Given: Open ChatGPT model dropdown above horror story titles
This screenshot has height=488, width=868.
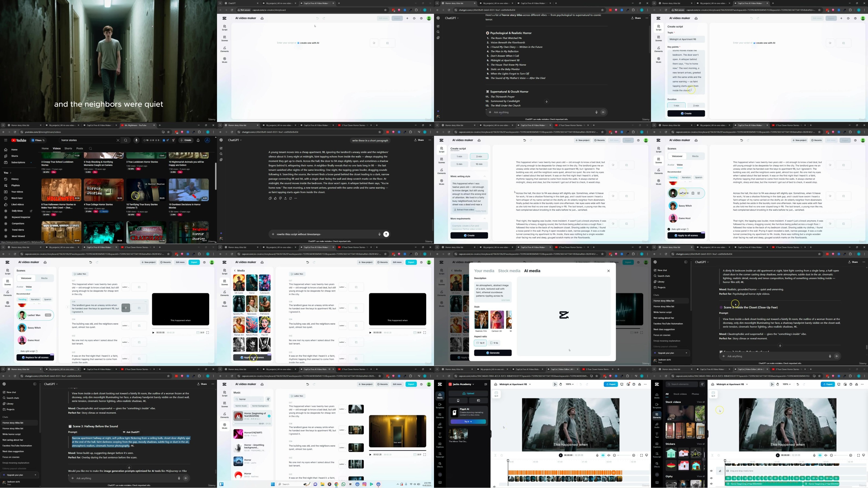Looking at the screenshot, I should coord(452,18).
